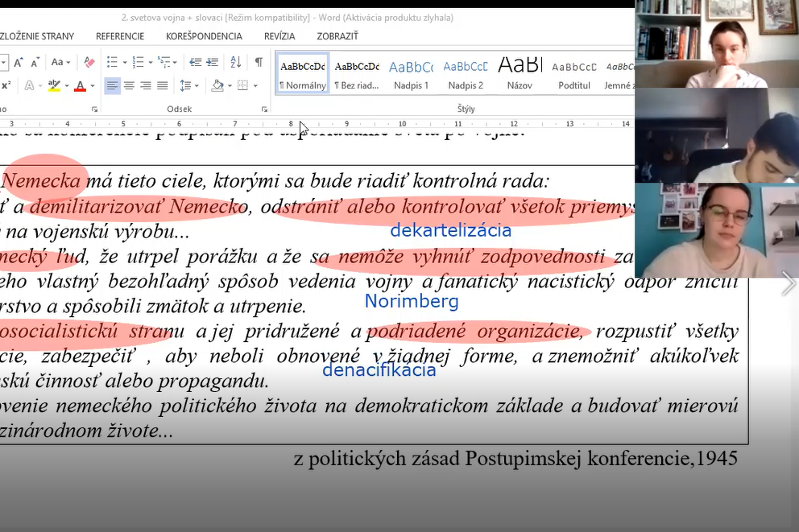Click the numbered list icon

138,62
